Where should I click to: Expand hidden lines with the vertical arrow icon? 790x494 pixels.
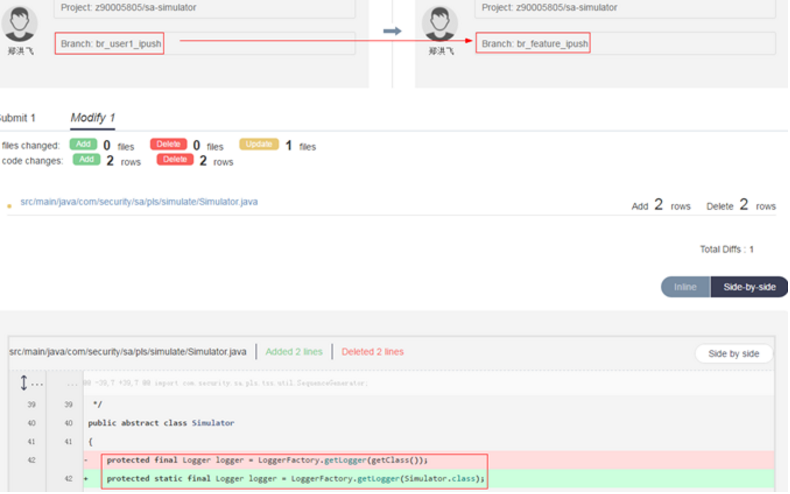click(24, 383)
